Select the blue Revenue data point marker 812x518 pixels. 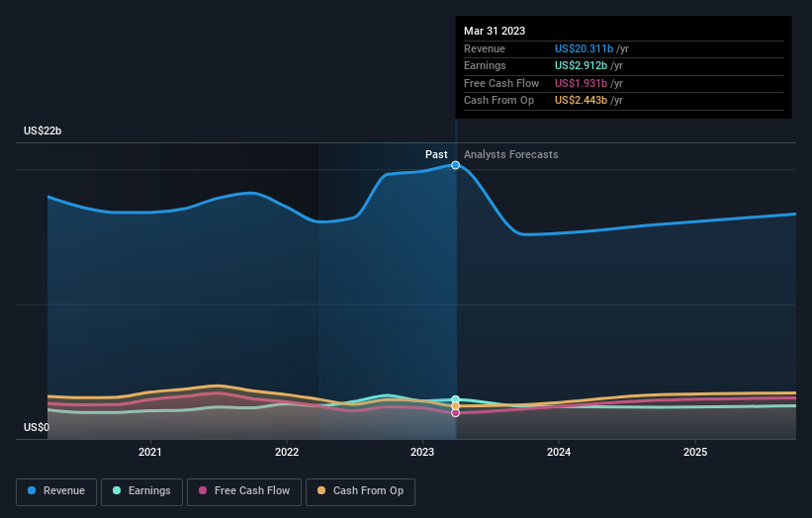click(455, 165)
